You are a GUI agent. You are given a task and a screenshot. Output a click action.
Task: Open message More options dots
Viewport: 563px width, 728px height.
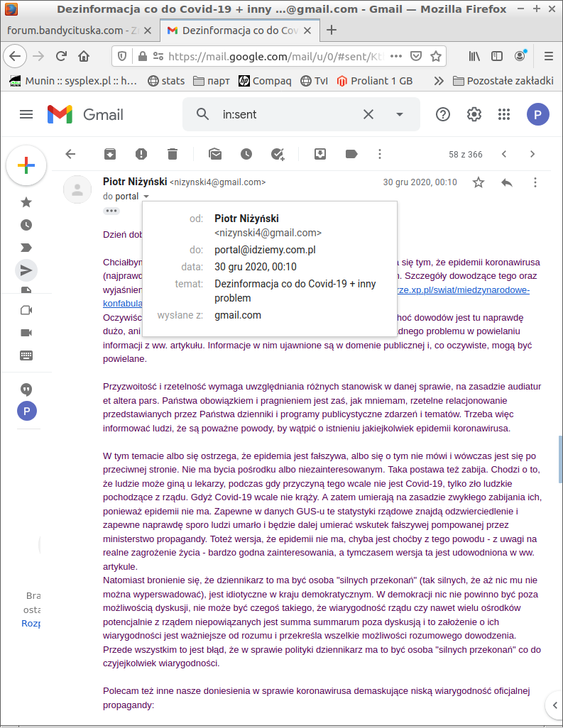(x=535, y=182)
